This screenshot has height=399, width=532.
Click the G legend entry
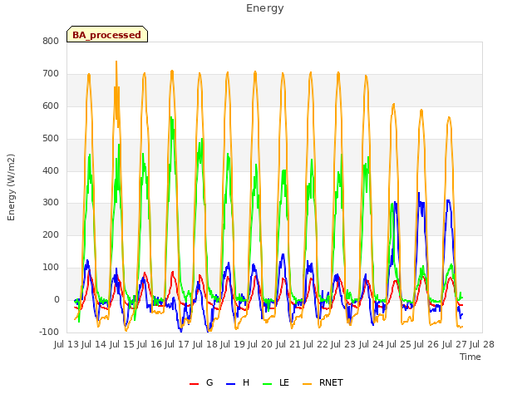coord(201,382)
